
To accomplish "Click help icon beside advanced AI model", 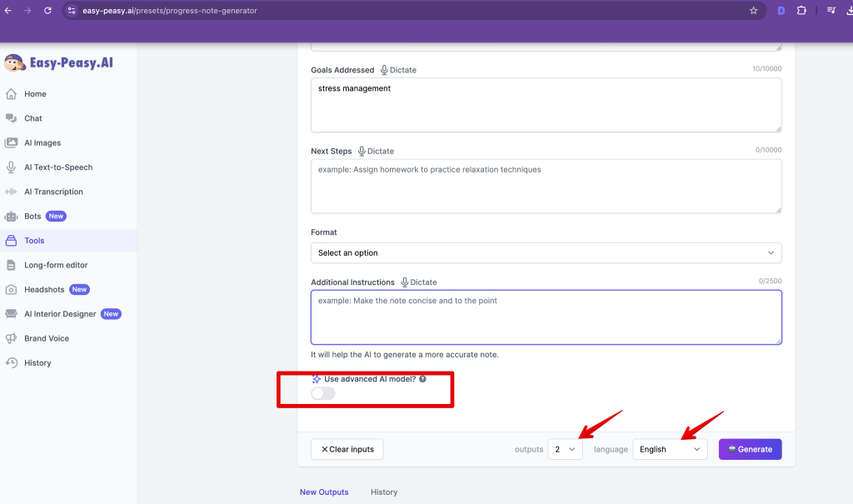I will (422, 379).
